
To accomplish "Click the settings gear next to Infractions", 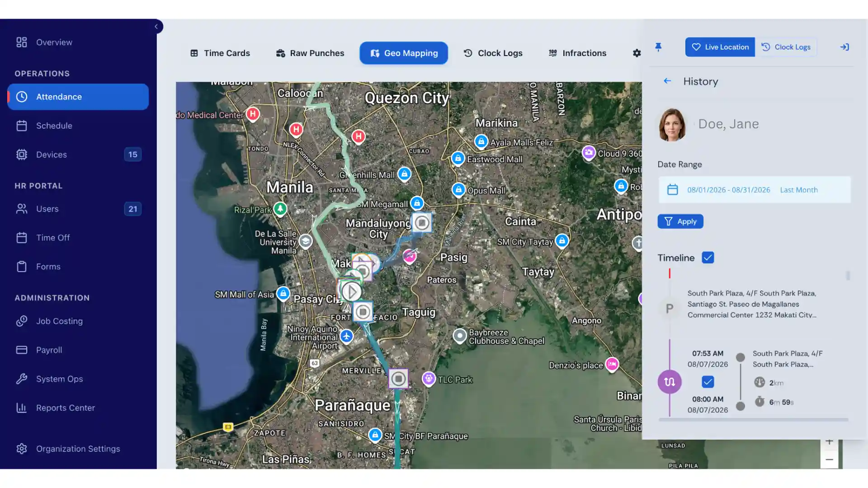I will click(637, 53).
